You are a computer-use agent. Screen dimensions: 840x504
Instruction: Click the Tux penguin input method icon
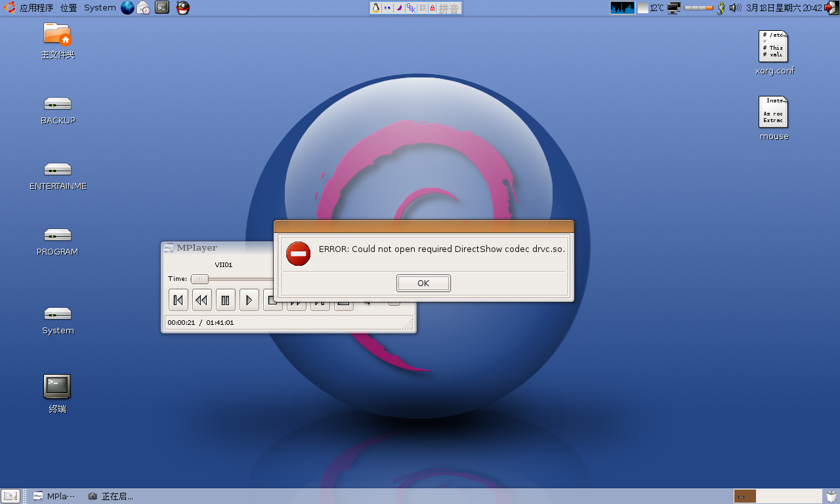point(376,8)
